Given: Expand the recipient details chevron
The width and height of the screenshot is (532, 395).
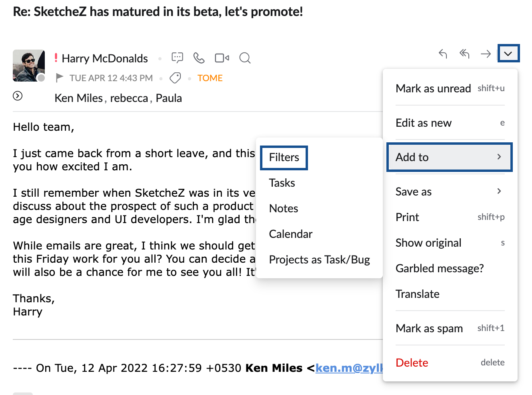Looking at the screenshot, I should tap(17, 96).
